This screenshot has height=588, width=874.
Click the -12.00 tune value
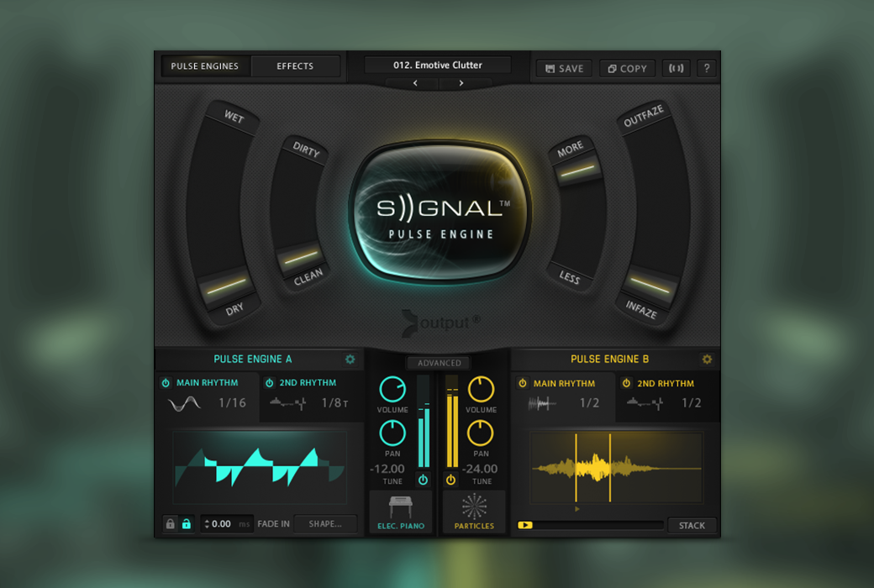click(x=387, y=469)
